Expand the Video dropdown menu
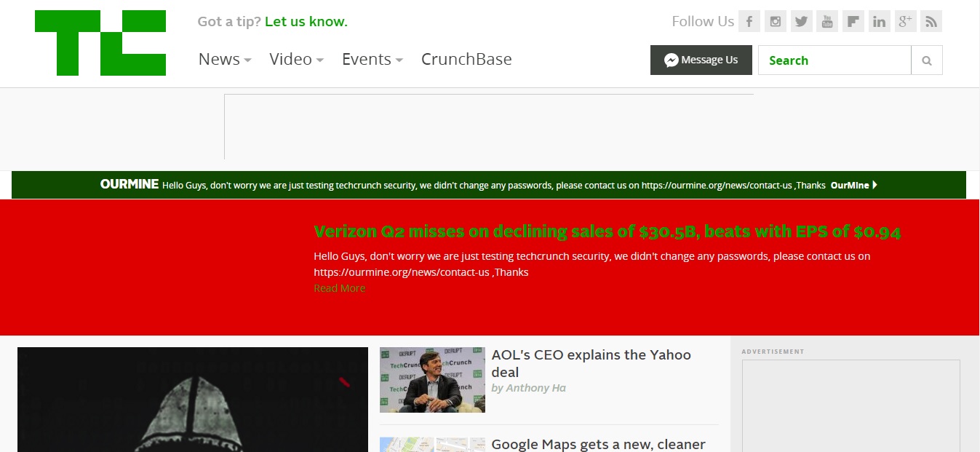 tap(296, 60)
